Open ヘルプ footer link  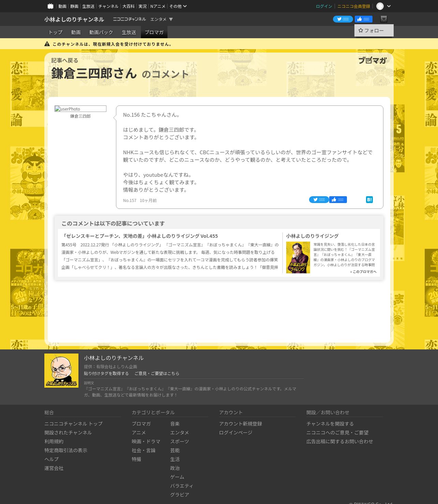[52, 459]
